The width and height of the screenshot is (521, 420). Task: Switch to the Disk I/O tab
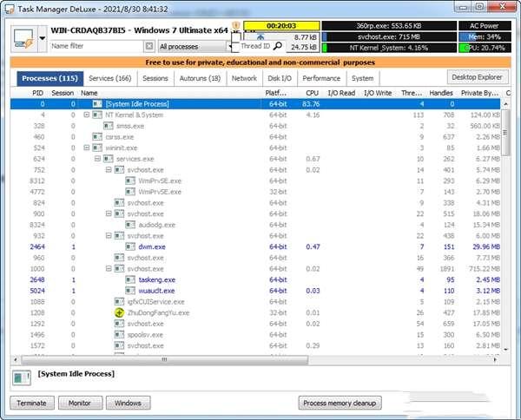[280, 78]
